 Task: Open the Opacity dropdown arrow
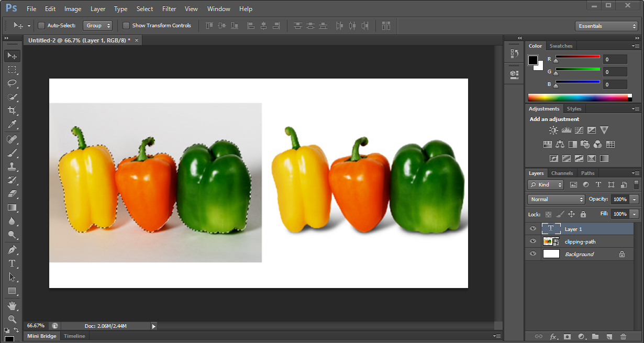pos(634,199)
